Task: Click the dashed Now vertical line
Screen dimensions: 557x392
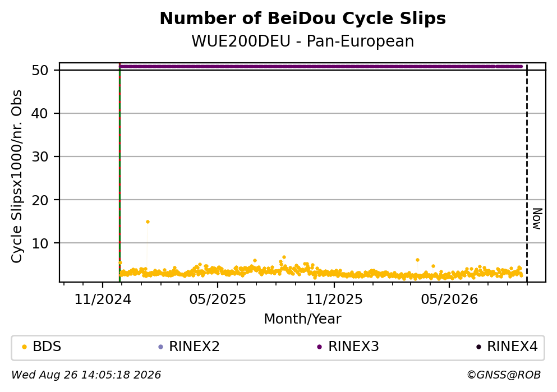Action: coord(527,173)
